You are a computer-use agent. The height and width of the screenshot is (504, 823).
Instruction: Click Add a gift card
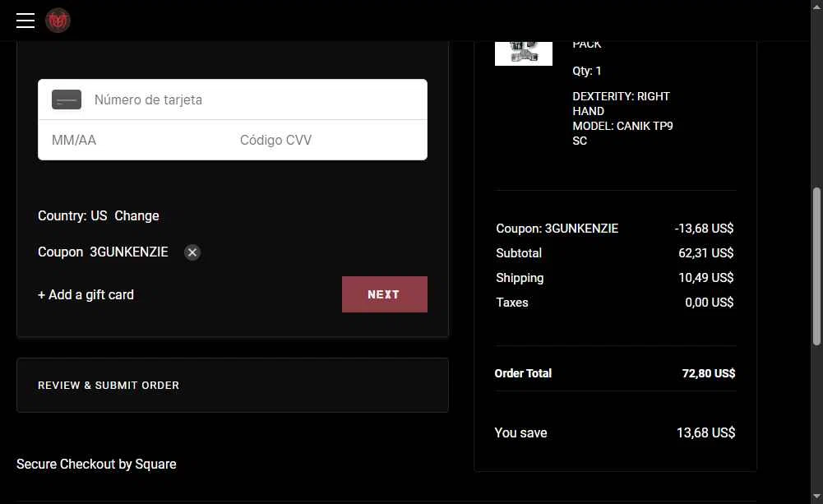click(86, 295)
